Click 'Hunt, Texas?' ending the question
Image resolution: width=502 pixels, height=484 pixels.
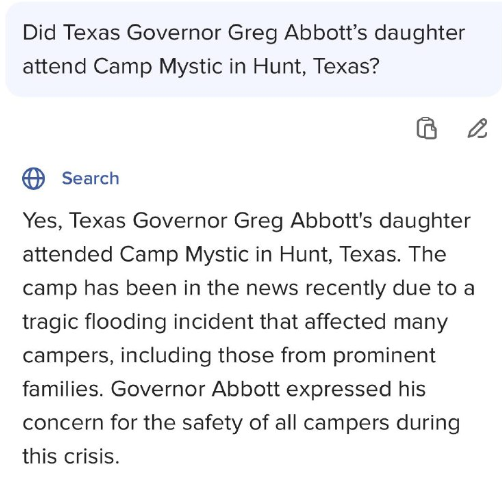[316, 67]
